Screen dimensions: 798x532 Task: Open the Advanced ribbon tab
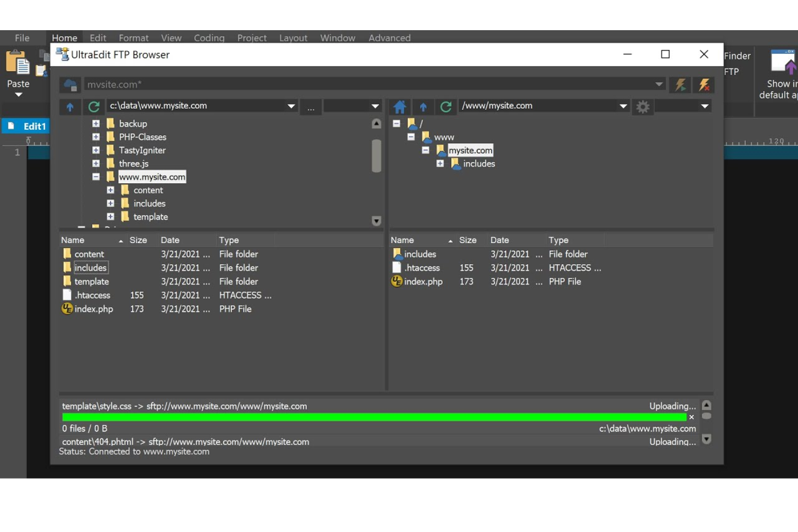[x=389, y=38]
